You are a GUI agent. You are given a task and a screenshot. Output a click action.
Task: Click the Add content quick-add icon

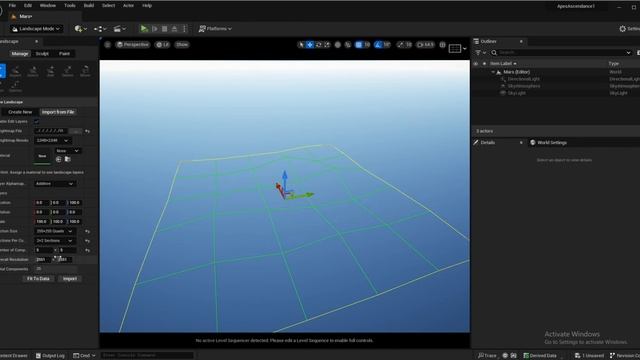(x=80, y=29)
